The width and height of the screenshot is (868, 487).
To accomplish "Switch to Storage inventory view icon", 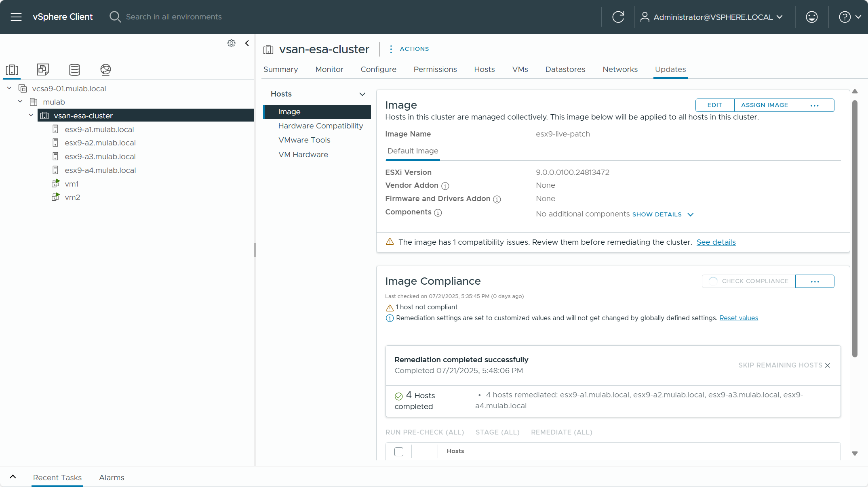I will pyautogui.click(x=74, y=69).
